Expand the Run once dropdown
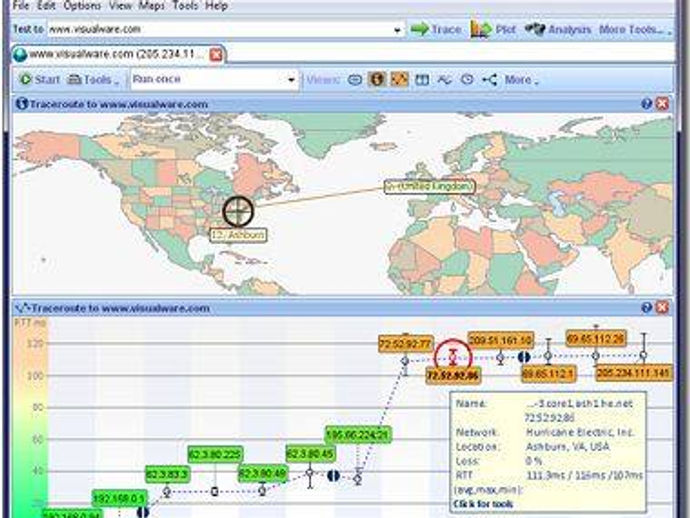Image resolution: width=690 pixels, height=518 pixels. (x=291, y=80)
